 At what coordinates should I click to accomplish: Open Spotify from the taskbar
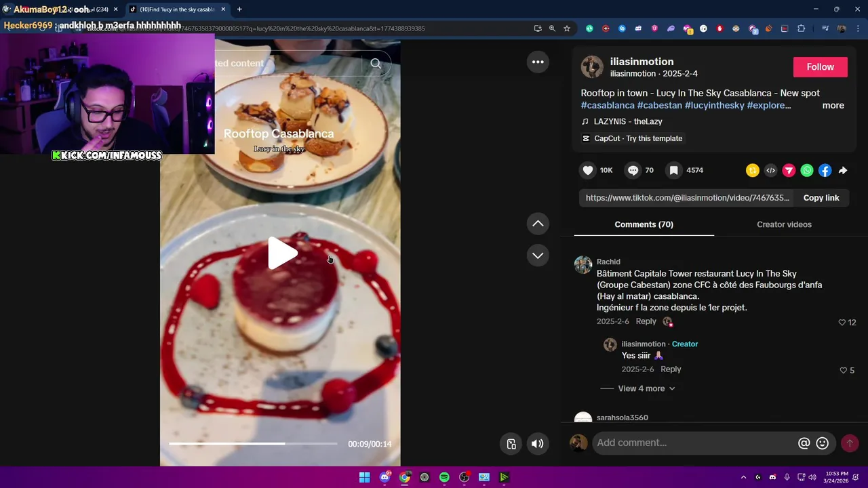click(x=444, y=477)
